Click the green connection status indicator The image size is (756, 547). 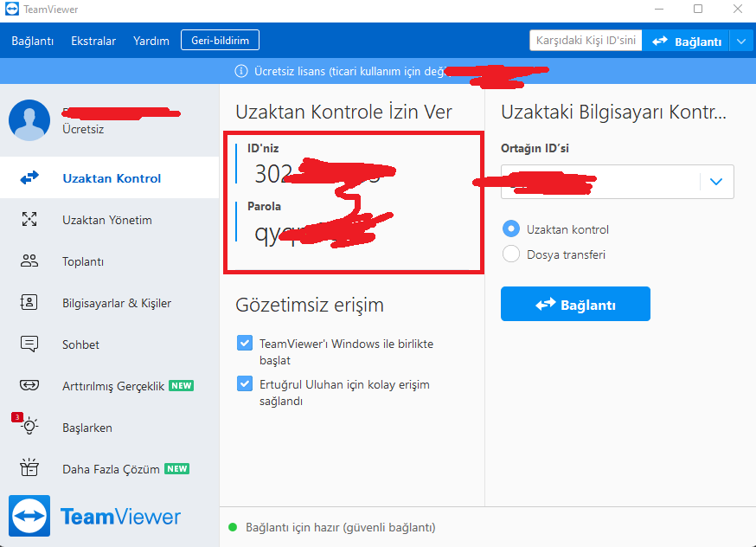pos(233,527)
